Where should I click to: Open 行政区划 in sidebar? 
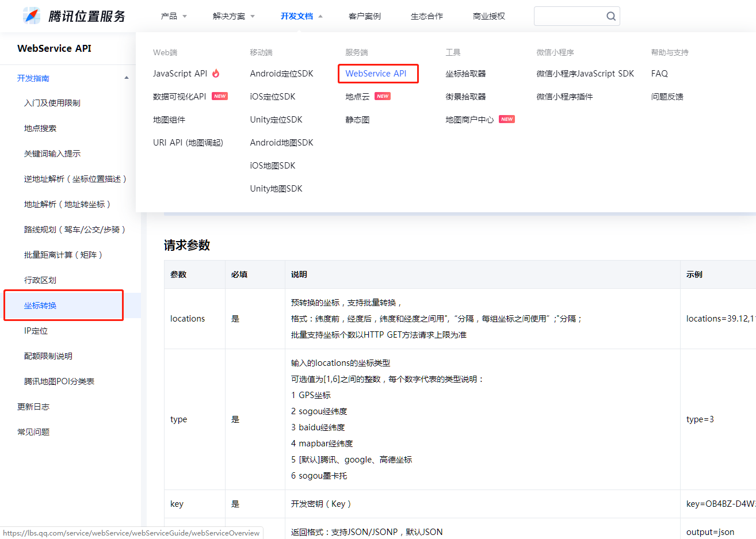[x=40, y=280]
